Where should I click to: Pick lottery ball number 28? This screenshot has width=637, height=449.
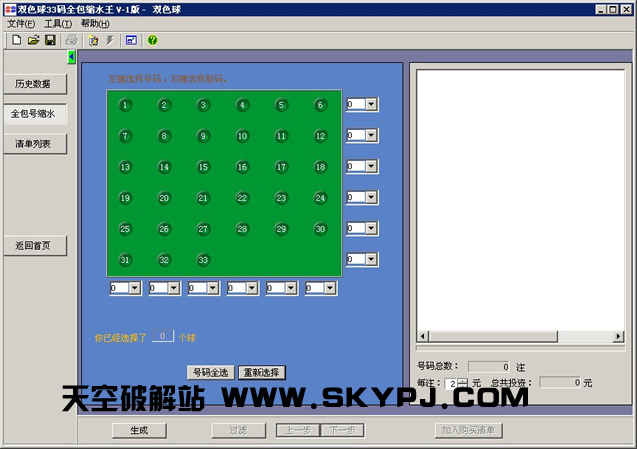pos(242,229)
